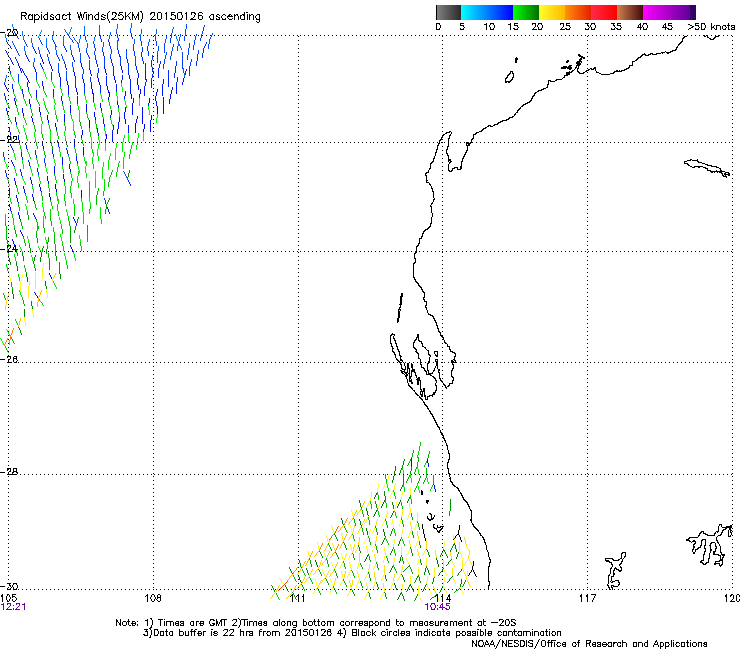The height and width of the screenshot is (650, 740).
Task: Click the '35' label under the color bar
Action: pyautogui.click(x=616, y=27)
